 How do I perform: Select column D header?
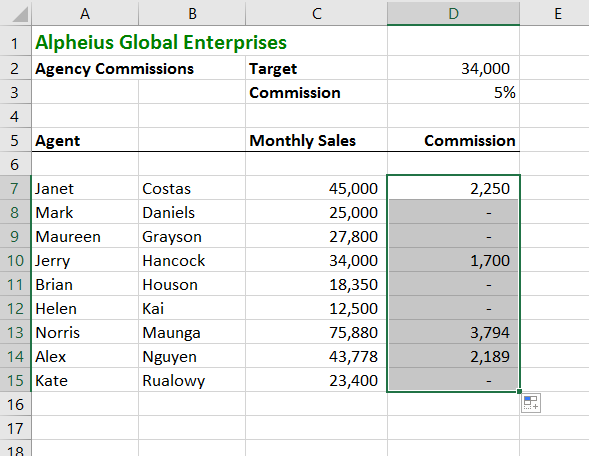(453, 13)
